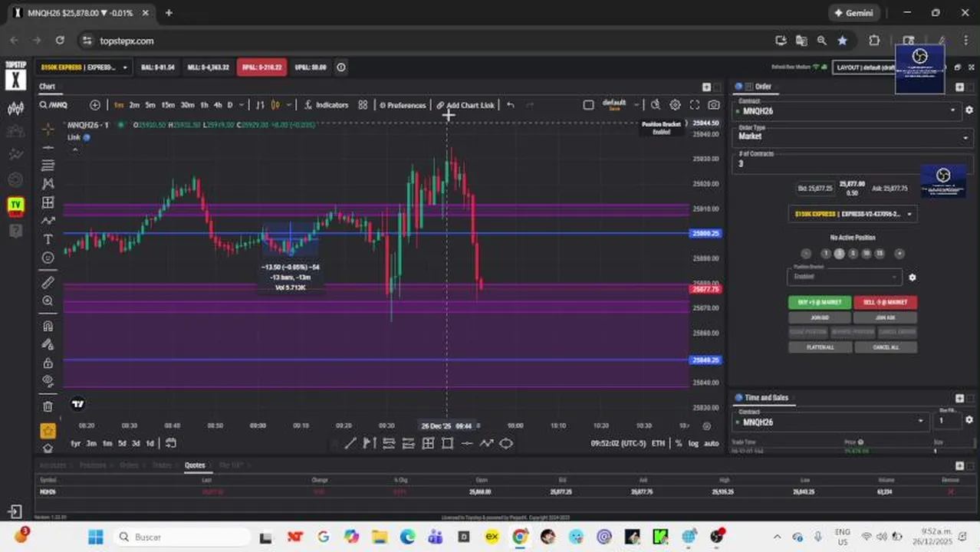Screen dimensions: 980x552
Task: Hide all drawings with eye icon
Action: (48, 381)
